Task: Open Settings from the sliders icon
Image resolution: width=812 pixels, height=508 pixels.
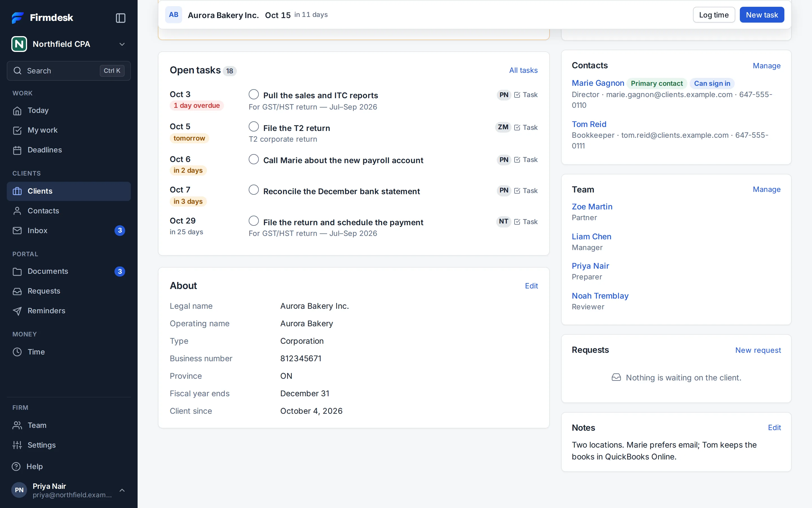Action: pyautogui.click(x=17, y=445)
